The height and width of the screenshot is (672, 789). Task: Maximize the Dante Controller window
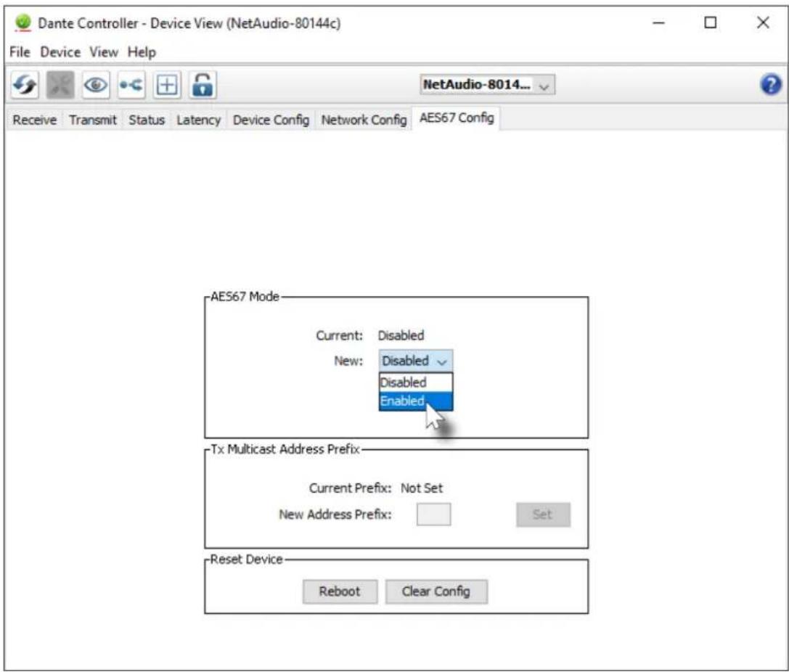pyautogui.click(x=710, y=22)
